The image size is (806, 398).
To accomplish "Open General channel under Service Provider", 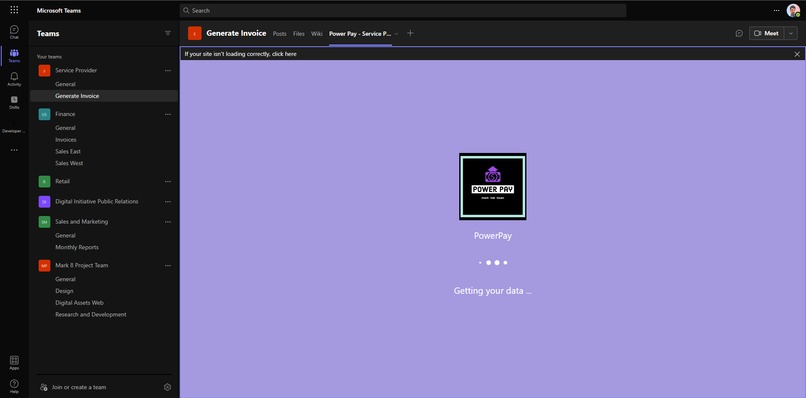I will click(x=65, y=84).
